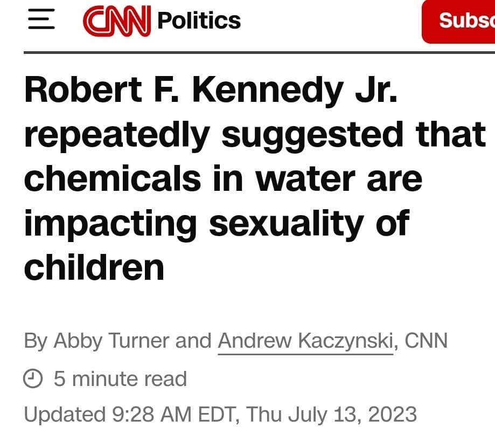Click the author name Abby Turner
The width and height of the screenshot is (495, 448).
[x=112, y=341]
